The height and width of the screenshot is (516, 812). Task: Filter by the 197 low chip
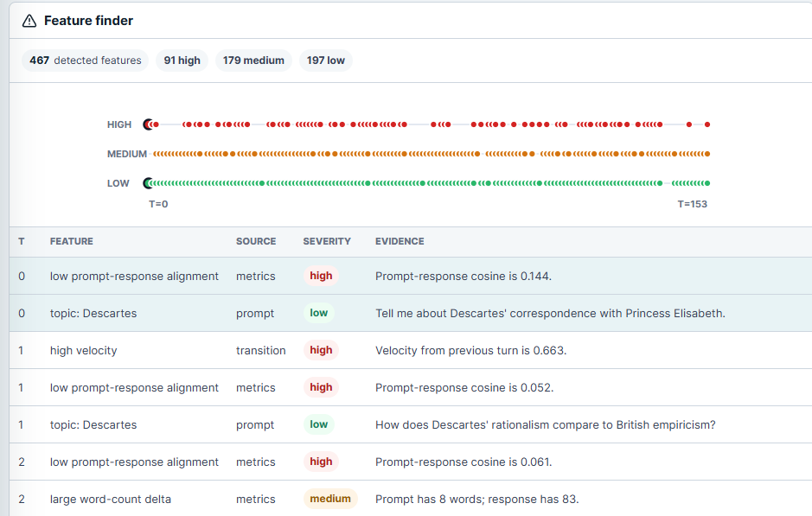point(326,61)
